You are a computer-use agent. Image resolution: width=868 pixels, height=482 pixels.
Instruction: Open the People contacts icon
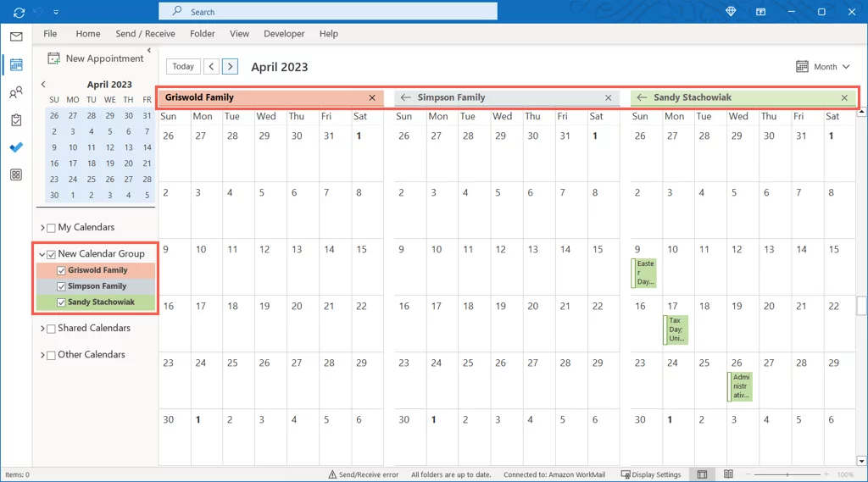[15, 92]
